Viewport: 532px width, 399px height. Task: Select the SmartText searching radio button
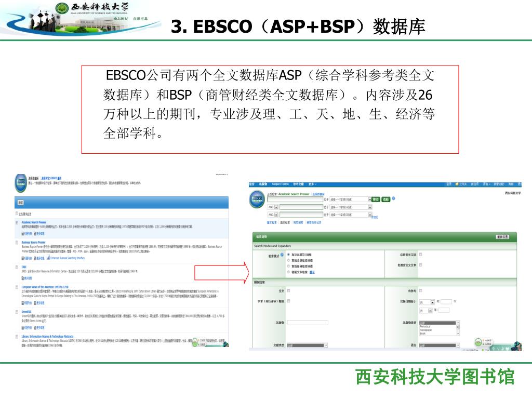(x=288, y=272)
